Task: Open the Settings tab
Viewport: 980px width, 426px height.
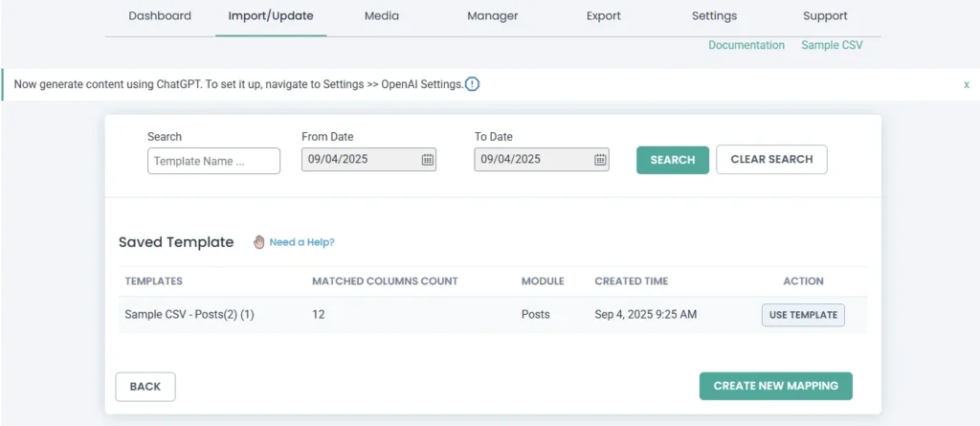Action: pos(714,16)
